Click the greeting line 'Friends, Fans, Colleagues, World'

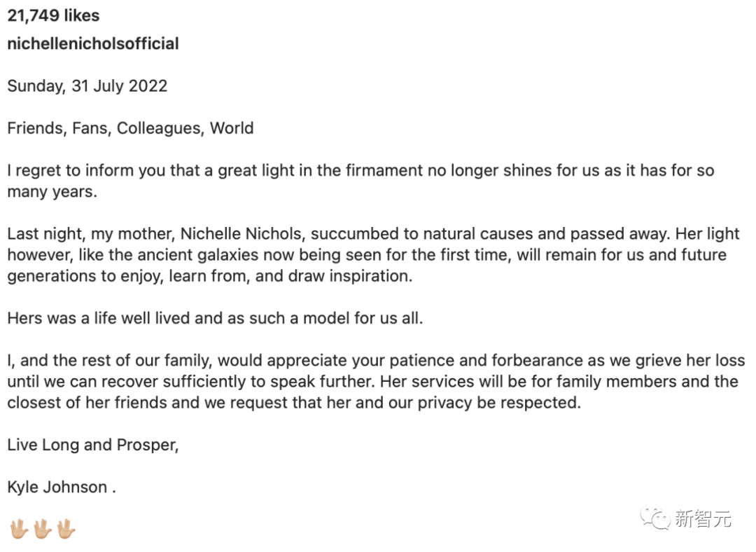point(130,128)
